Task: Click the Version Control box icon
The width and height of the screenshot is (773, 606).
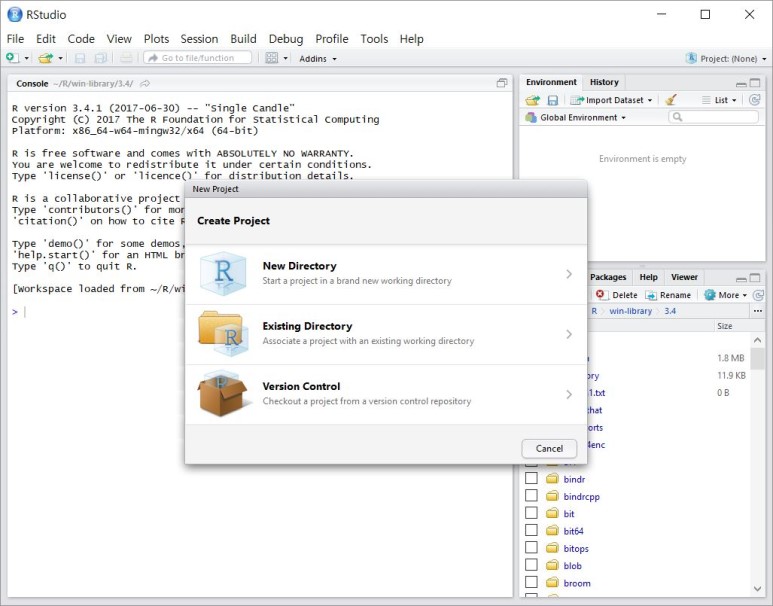Action: [x=222, y=393]
